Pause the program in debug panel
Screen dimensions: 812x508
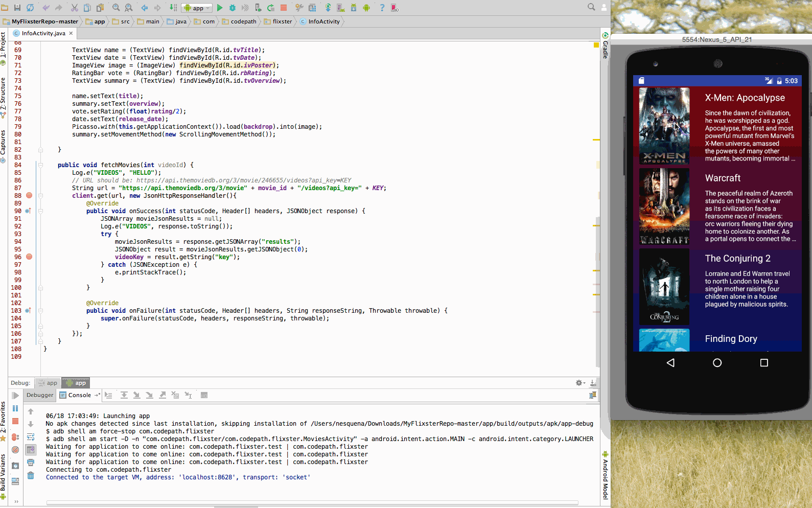pos(15,408)
